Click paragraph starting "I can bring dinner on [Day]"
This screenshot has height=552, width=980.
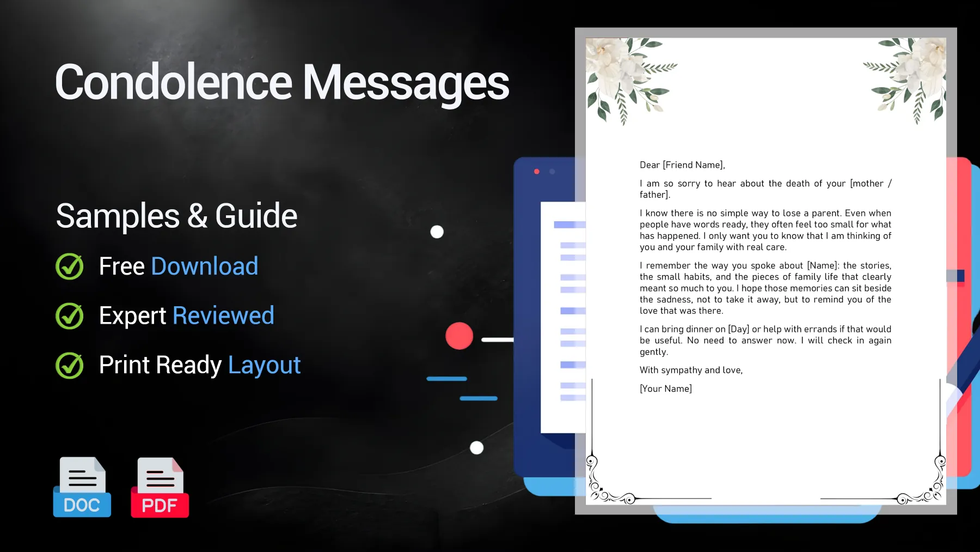765,341
